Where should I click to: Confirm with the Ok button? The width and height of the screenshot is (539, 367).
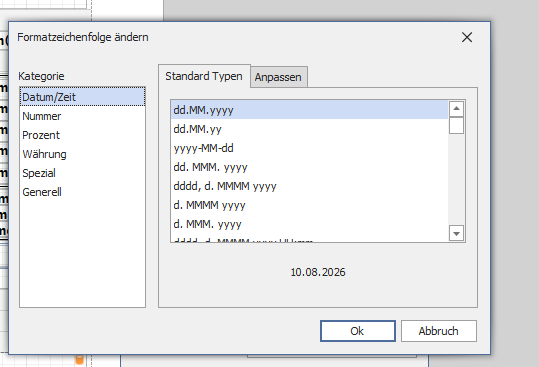(358, 331)
